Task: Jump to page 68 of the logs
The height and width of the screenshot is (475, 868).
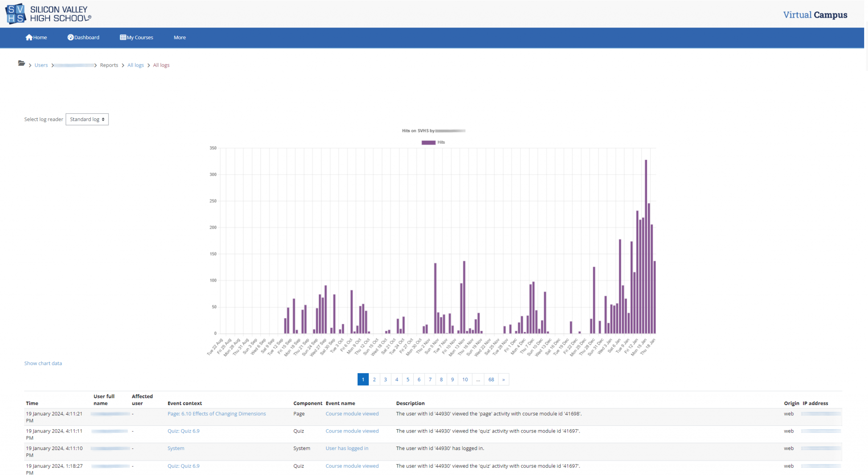Action: click(491, 379)
